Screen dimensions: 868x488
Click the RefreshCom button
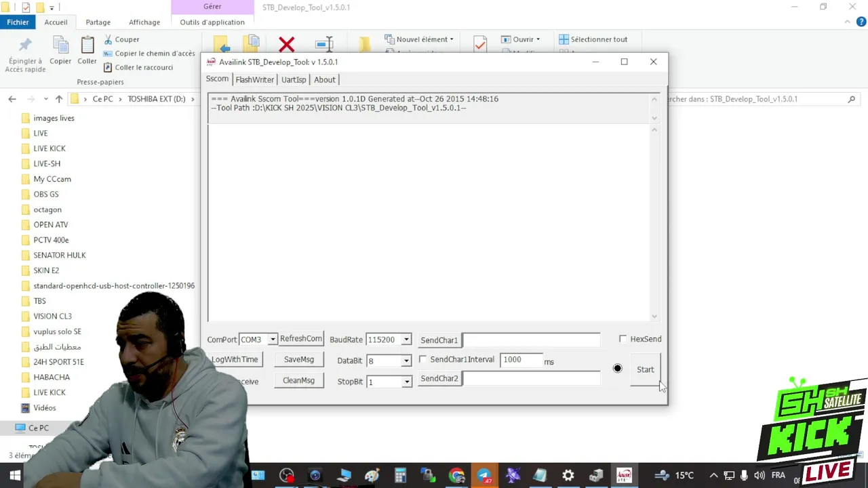point(301,339)
